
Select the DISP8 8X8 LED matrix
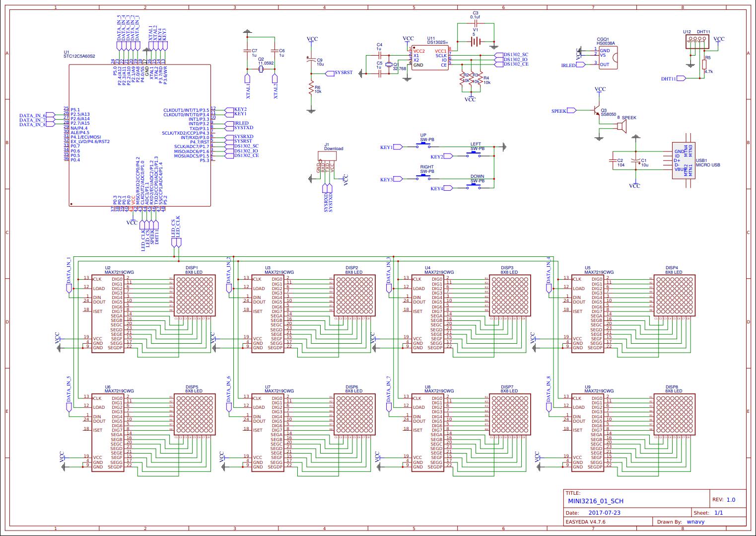coord(675,415)
